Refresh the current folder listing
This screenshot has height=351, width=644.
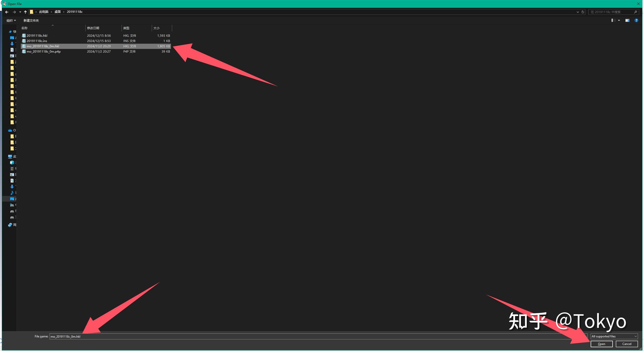coord(583,12)
